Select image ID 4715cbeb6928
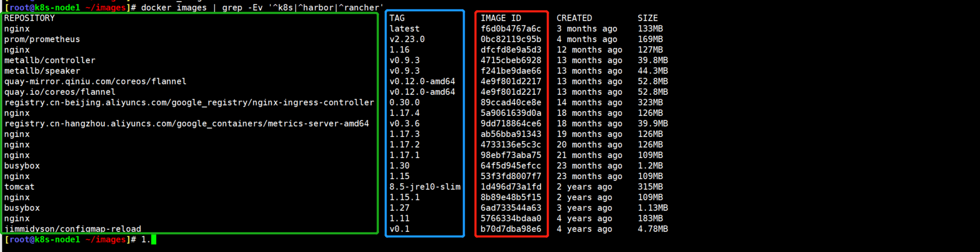This screenshot has height=252, width=980. 511,60
